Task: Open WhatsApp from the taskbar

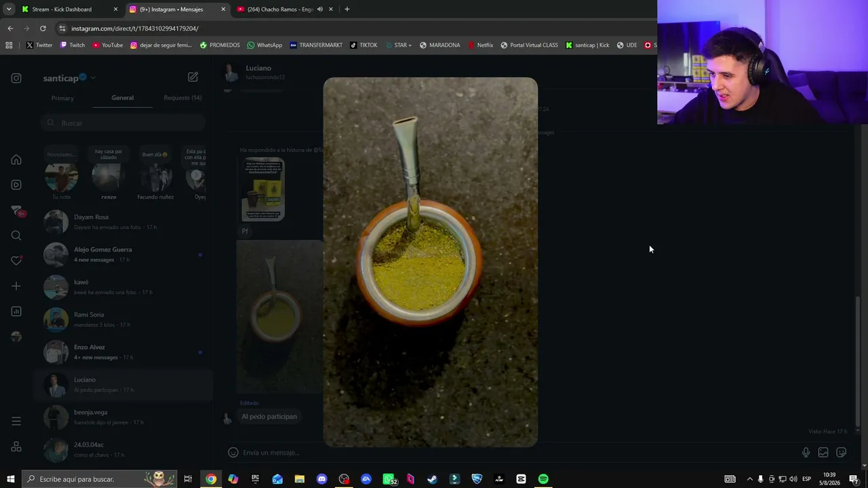Action: click(389, 479)
